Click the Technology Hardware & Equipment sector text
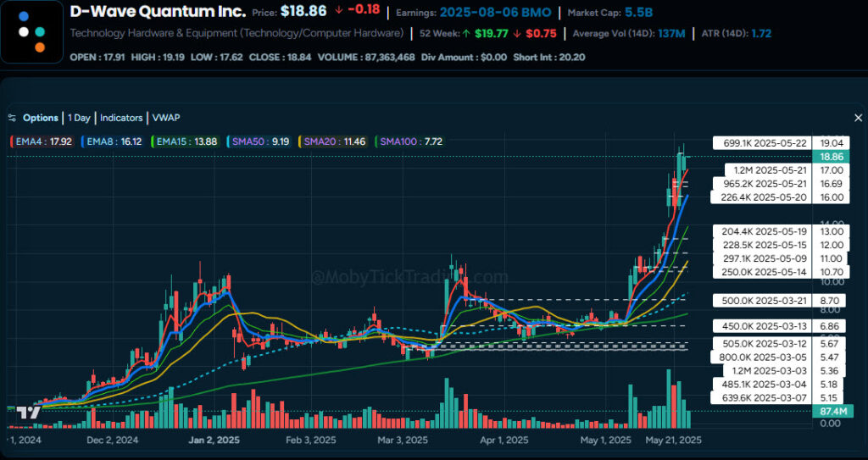Screen dimensions: 868x460 [x=237, y=33]
